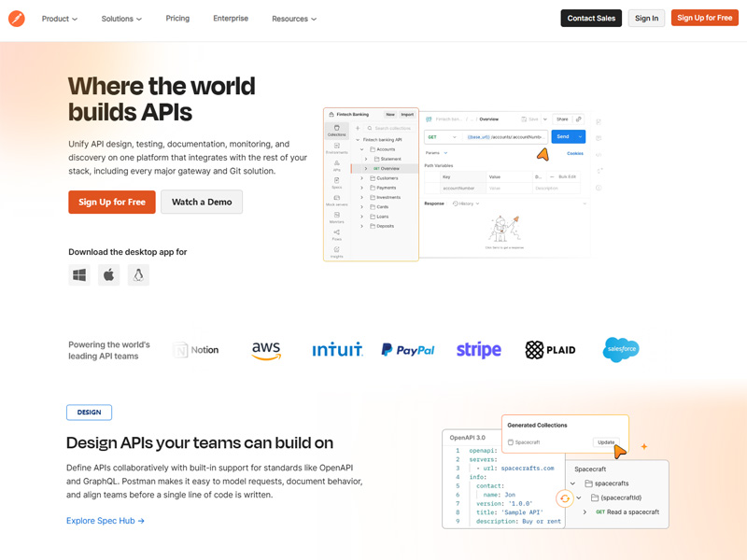Click the PayPal logo
Screen dimensions: 747x560
[x=408, y=350]
